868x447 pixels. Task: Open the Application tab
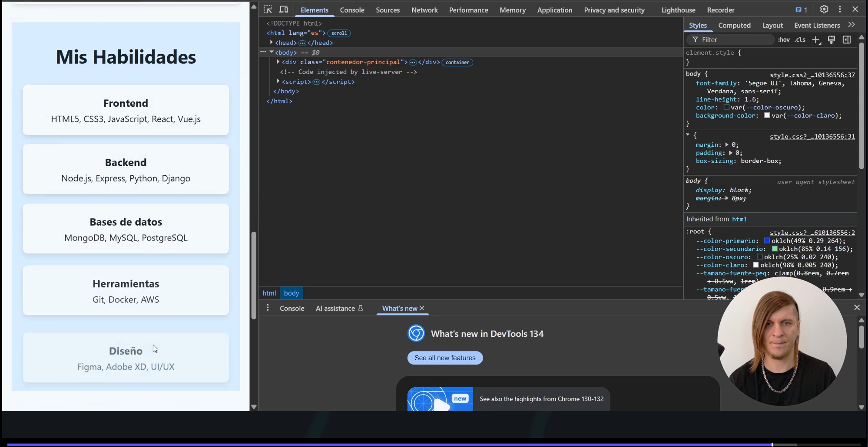pos(554,10)
